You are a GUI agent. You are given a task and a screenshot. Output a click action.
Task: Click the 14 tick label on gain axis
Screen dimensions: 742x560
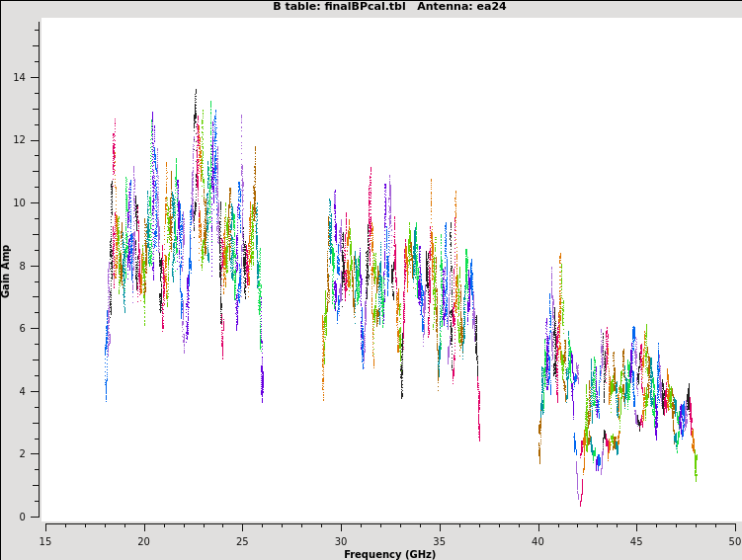[x=21, y=78]
